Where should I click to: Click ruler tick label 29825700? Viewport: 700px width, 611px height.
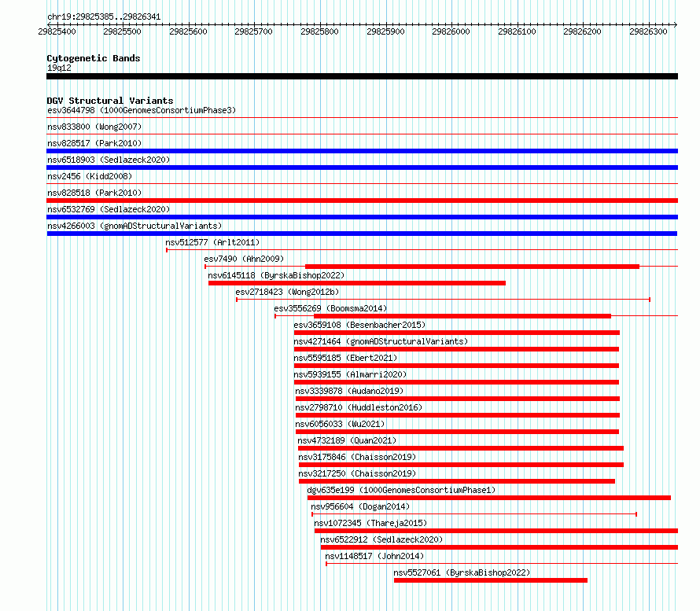[x=253, y=31]
